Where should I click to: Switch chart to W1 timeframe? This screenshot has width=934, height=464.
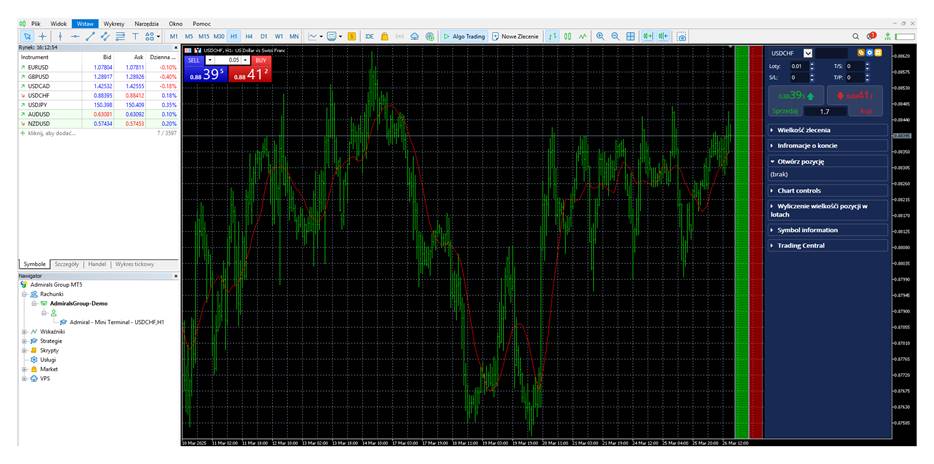[x=279, y=36]
